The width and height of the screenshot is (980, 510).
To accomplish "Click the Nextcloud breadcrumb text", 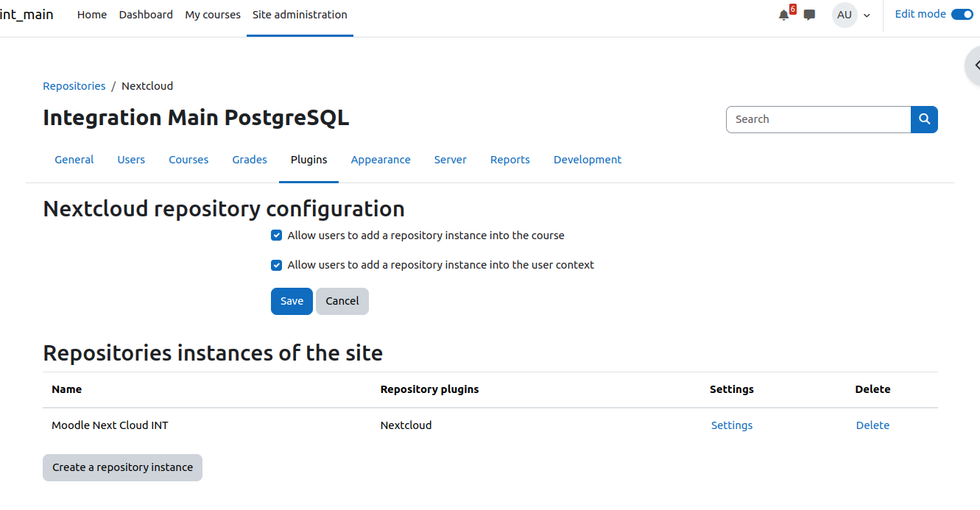I will 147,86.
